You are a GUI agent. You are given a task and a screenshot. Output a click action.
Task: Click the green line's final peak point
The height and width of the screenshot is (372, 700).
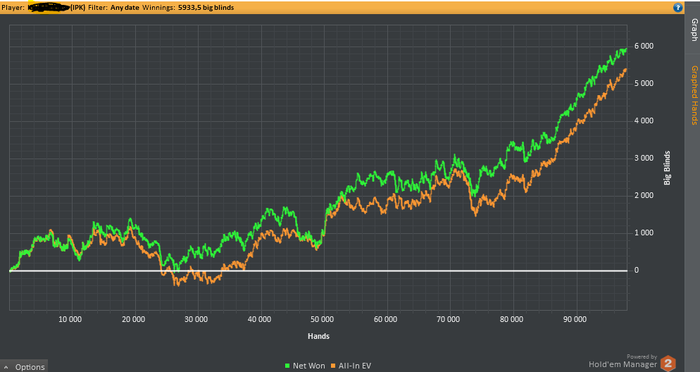(626, 49)
